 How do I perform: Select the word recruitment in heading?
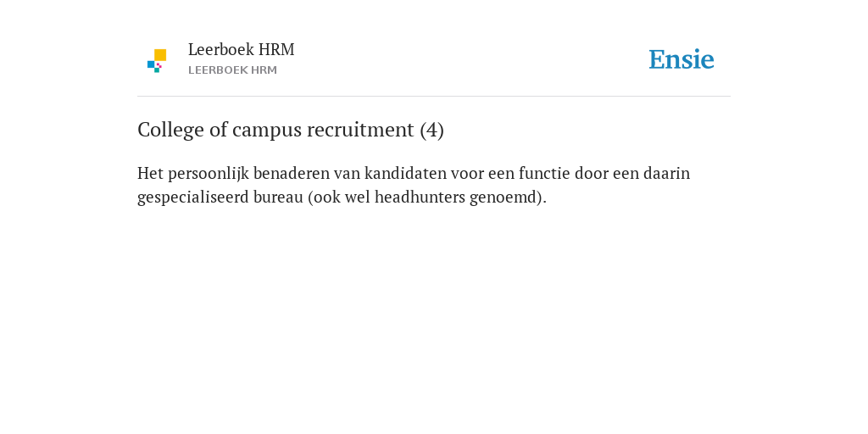[360, 130]
